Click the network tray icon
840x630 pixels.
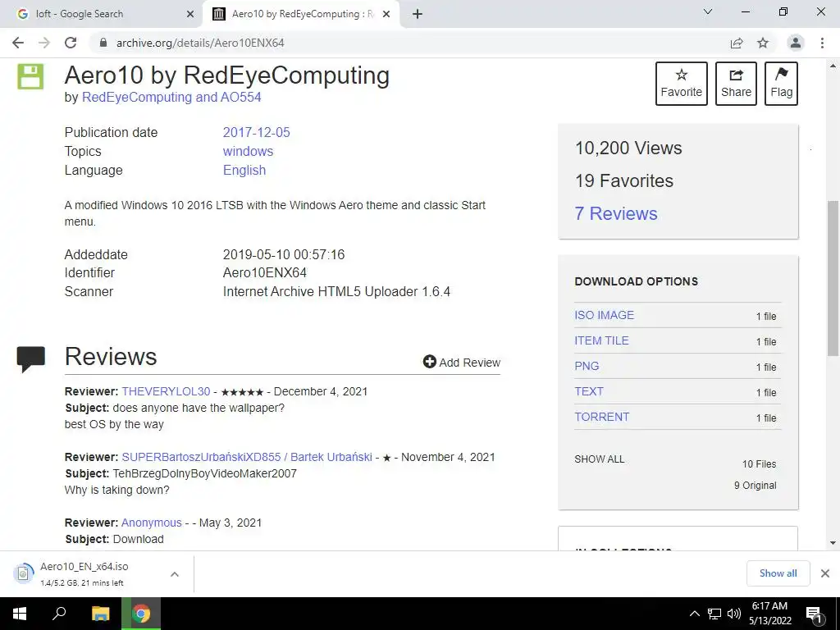(x=714, y=614)
